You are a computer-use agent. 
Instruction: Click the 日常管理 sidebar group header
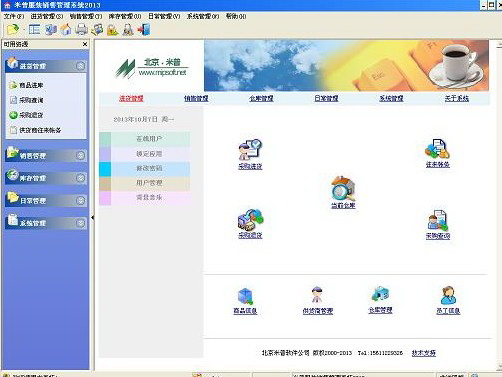tap(46, 200)
